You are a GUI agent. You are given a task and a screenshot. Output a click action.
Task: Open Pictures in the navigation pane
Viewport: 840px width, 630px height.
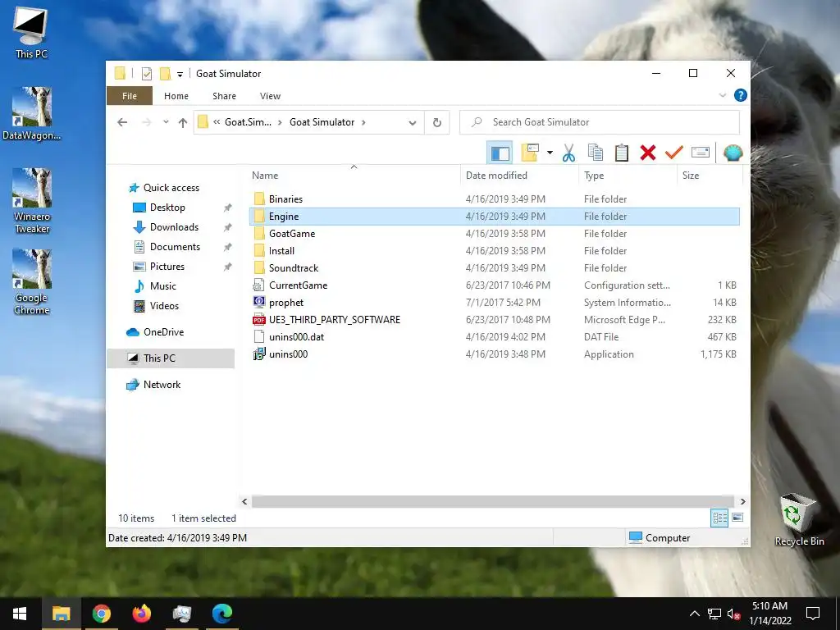point(167,267)
